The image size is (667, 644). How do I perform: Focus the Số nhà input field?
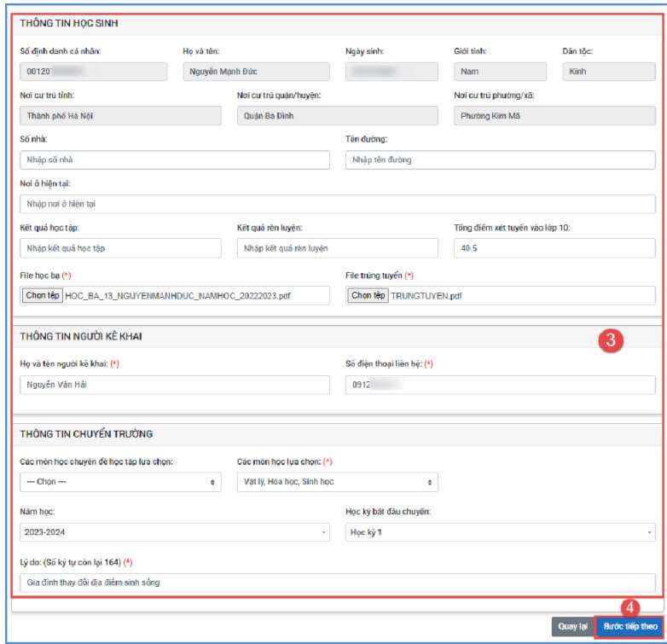pyautogui.click(x=174, y=160)
